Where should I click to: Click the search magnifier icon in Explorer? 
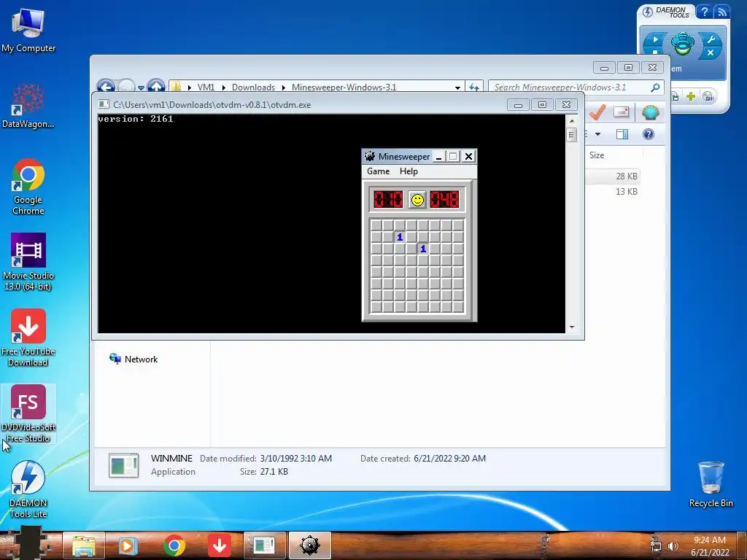point(655,87)
